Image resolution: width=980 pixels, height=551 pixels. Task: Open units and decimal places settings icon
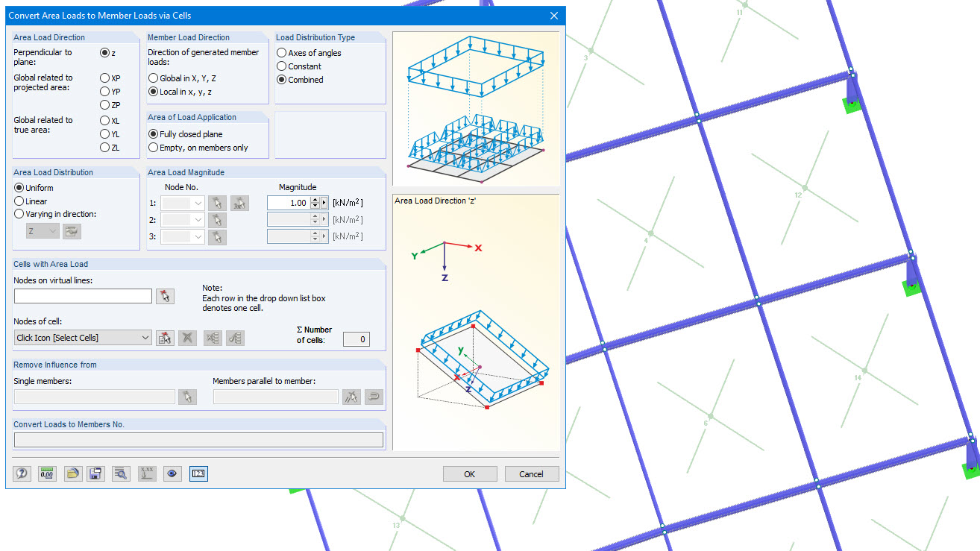tap(46, 473)
